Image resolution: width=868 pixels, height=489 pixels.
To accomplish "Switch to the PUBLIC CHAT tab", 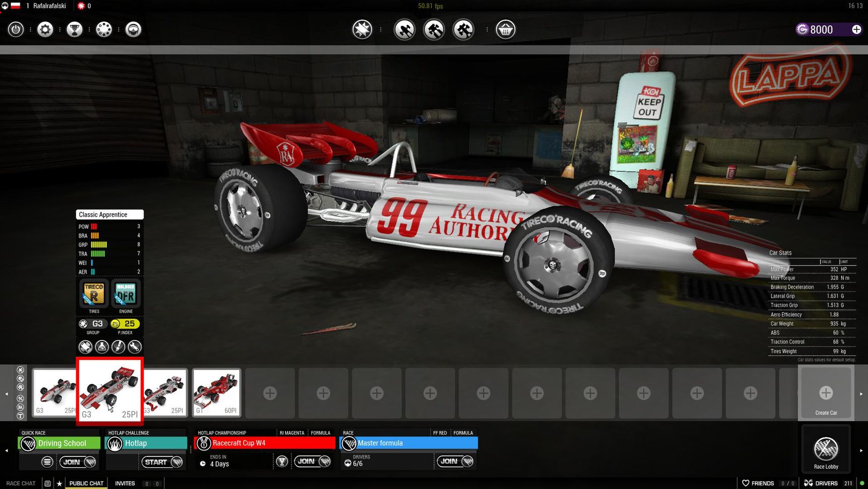I will click(86, 483).
